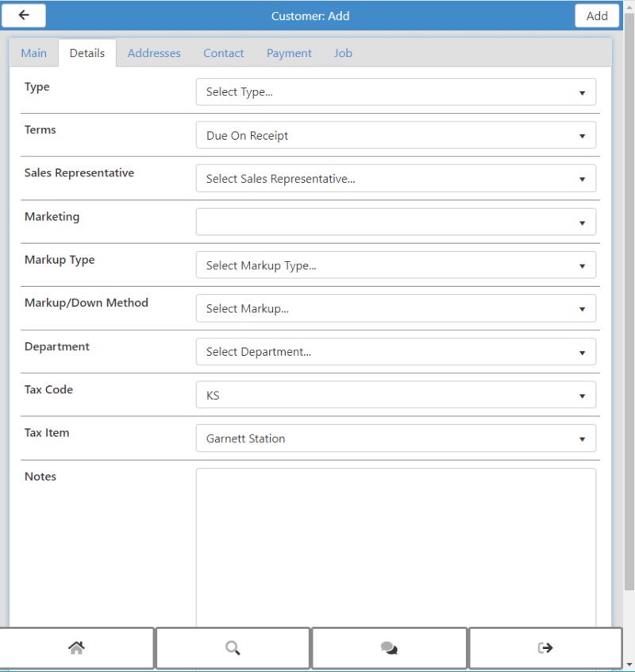The image size is (635, 672).
Task: Open the Select Type dropdown
Action: click(x=396, y=91)
